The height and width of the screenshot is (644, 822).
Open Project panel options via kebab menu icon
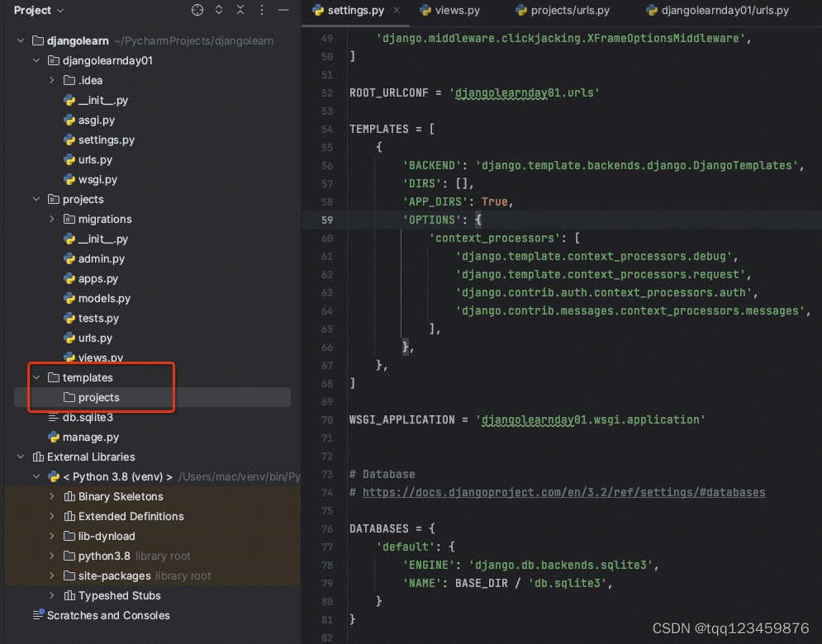(x=262, y=10)
